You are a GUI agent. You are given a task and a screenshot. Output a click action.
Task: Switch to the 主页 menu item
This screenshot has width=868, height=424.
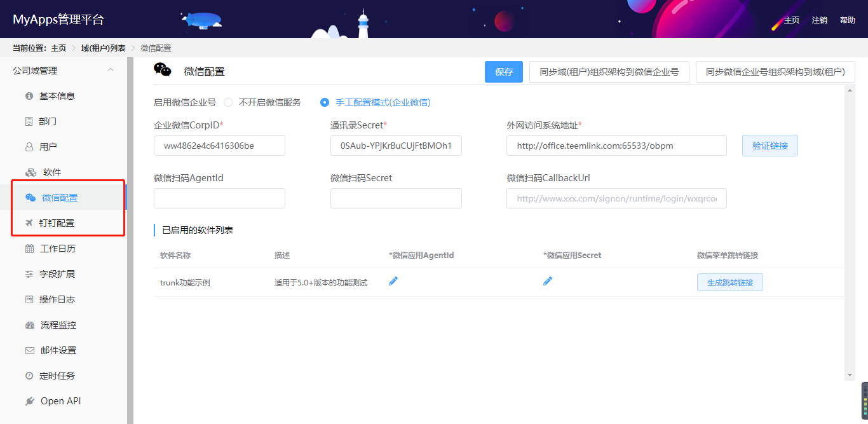(792, 20)
